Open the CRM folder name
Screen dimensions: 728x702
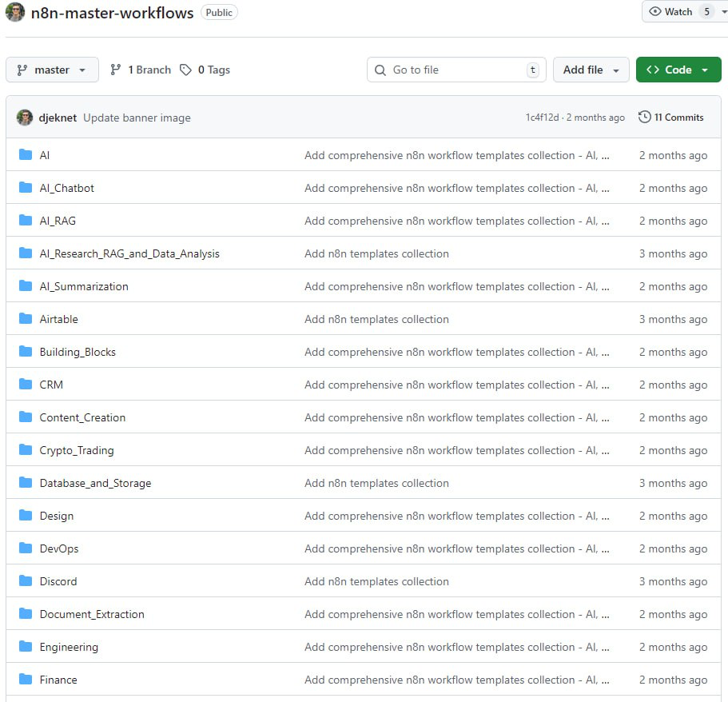(51, 385)
